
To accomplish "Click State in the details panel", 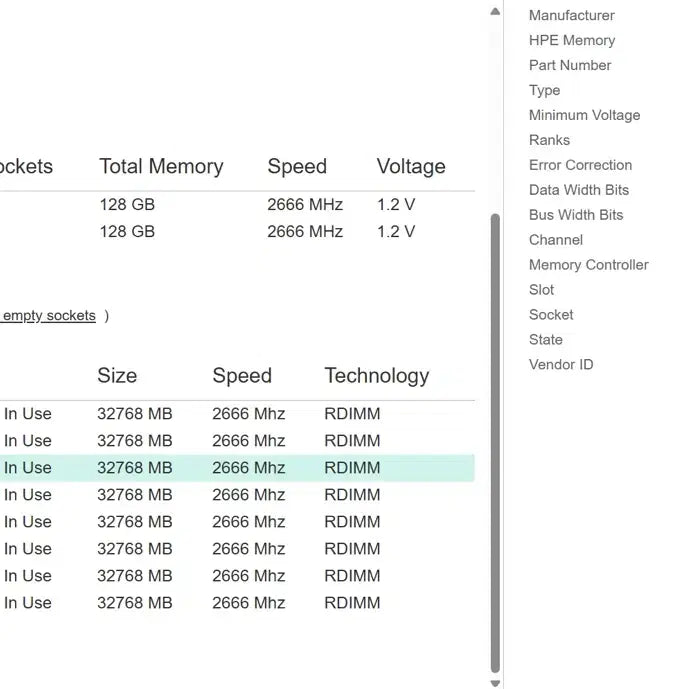I will [546, 340].
